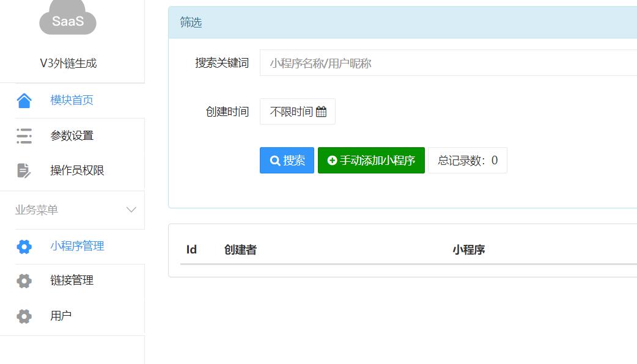The width and height of the screenshot is (637, 364).
Task: Select 链接管理 from the sidebar
Action: [x=72, y=280]
